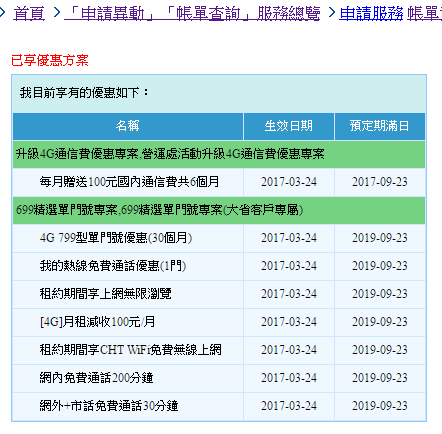This screenshot has width=442, height=434.
Task: Click effective date of 網內免費通話200分鐘 row
Action: 289,378
